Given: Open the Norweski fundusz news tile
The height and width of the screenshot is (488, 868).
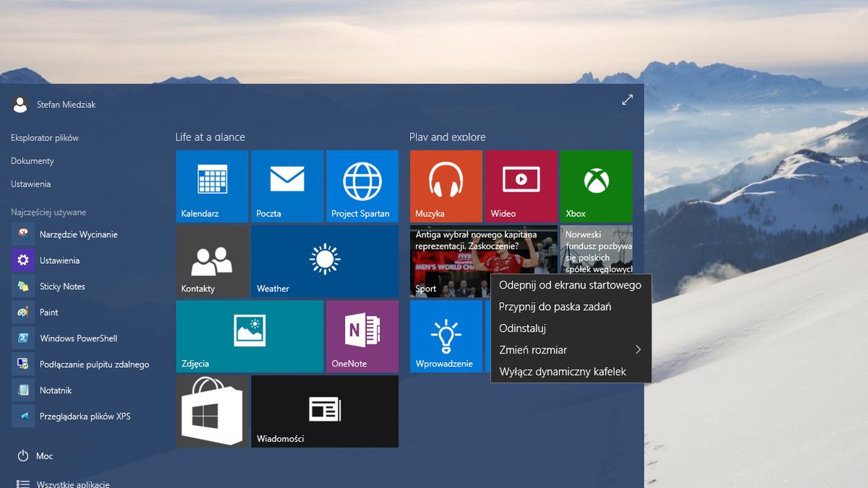Looking at the screenshot, I should pos(597,249).
